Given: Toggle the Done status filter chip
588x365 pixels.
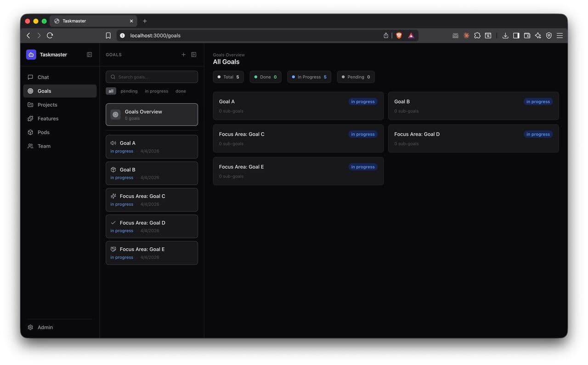Looking at the screenshot, I should (x=265, y=77).
